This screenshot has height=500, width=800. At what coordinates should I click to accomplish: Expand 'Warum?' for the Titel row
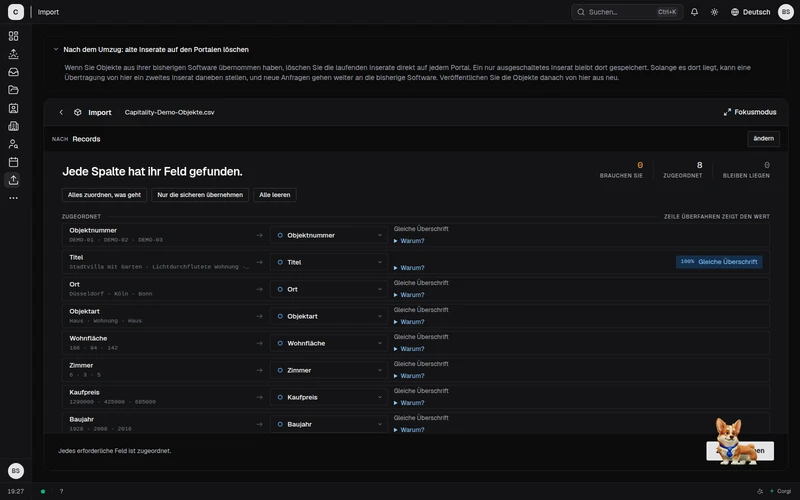click(x=409, y=268)
